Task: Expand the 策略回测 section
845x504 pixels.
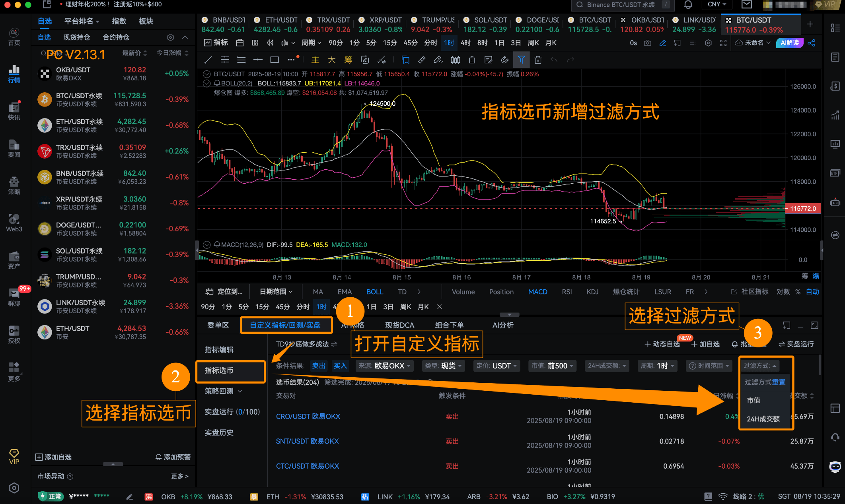Action: point(224,391)
